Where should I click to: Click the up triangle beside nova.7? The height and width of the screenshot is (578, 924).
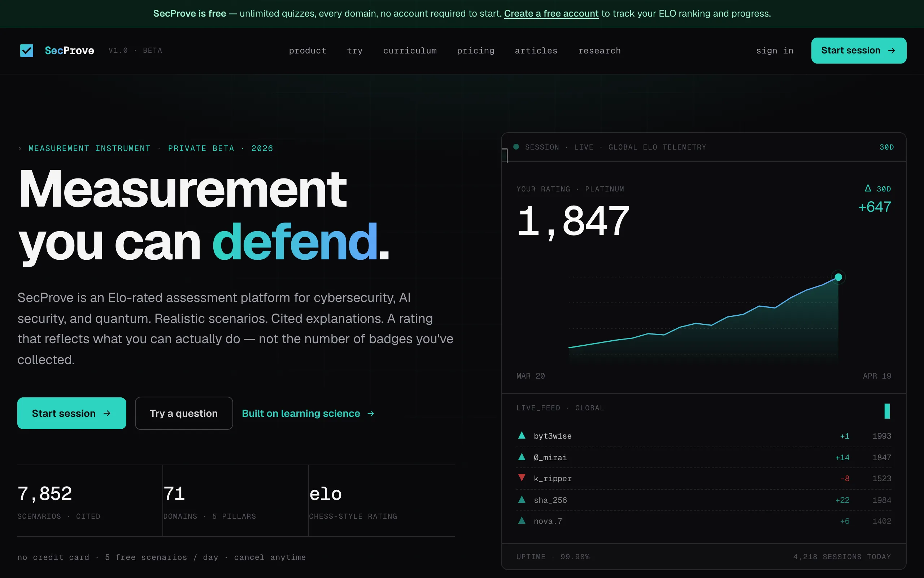522,521
